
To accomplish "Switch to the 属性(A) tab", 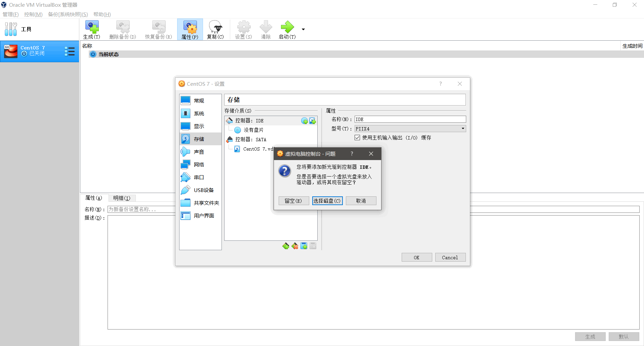I will click(93, 198).
